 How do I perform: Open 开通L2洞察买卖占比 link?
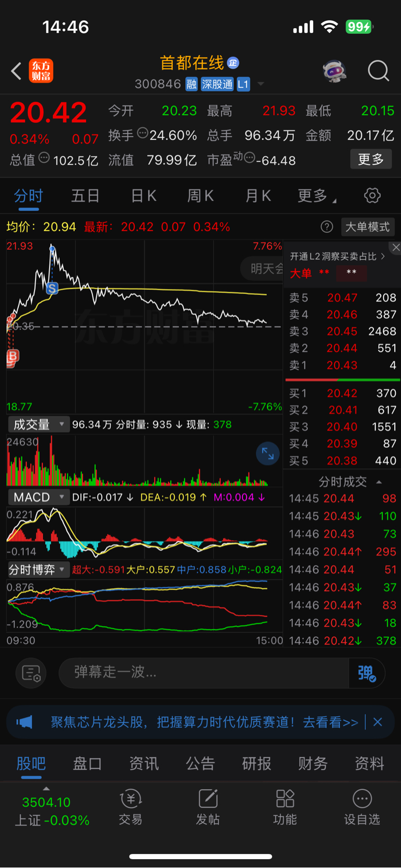[337, 256]
